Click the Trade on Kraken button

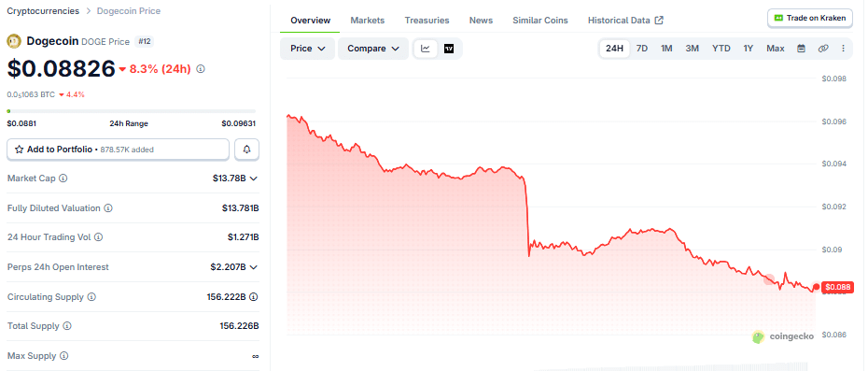[809, 18]
